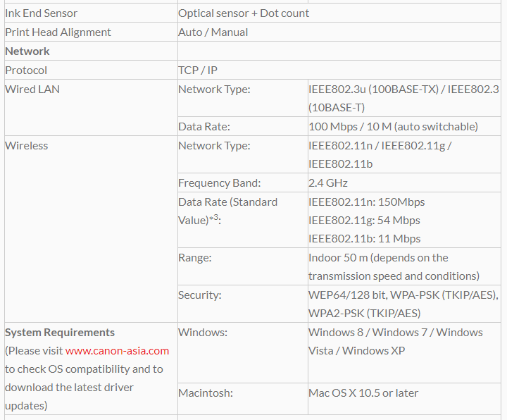Click the Frequency Band label
The height and width of the screenshot is (420, 507).
pyautogui.click(x=219, y=183)
